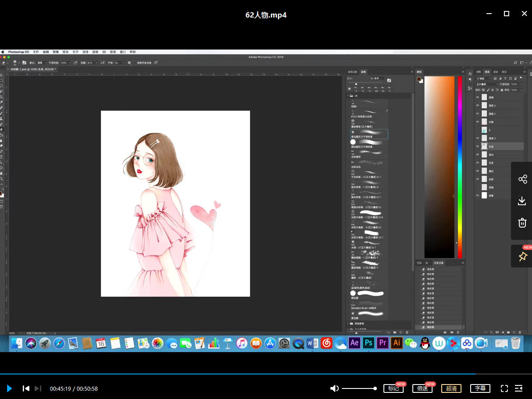Toggle visibility of the 图层 3 layer
532x399 pixels.
(x=478, y=138)
